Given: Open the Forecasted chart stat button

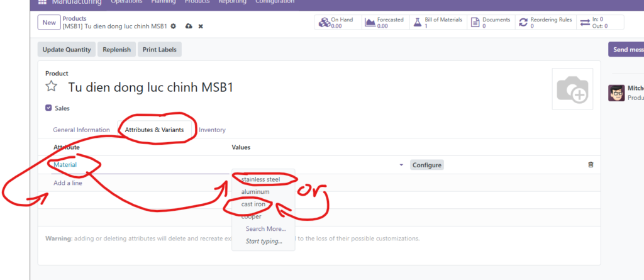Looking at the screenshot, I should coord(384,23).
